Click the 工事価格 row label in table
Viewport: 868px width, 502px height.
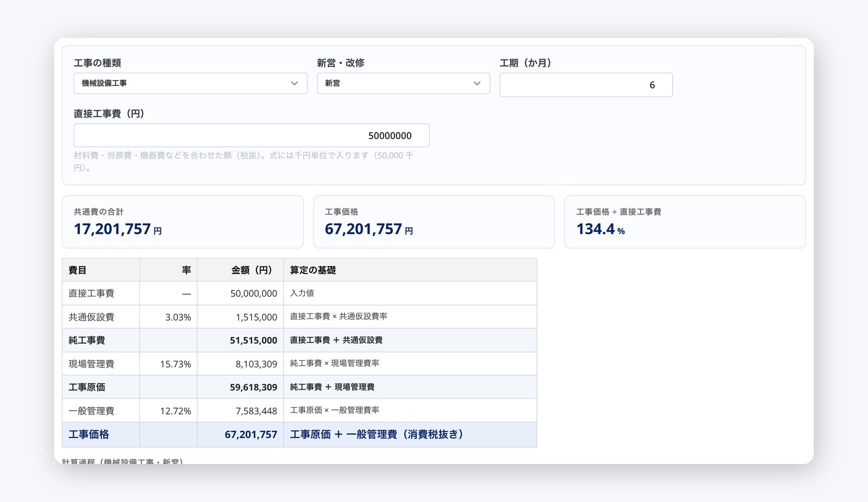click(x=101, y=435)
